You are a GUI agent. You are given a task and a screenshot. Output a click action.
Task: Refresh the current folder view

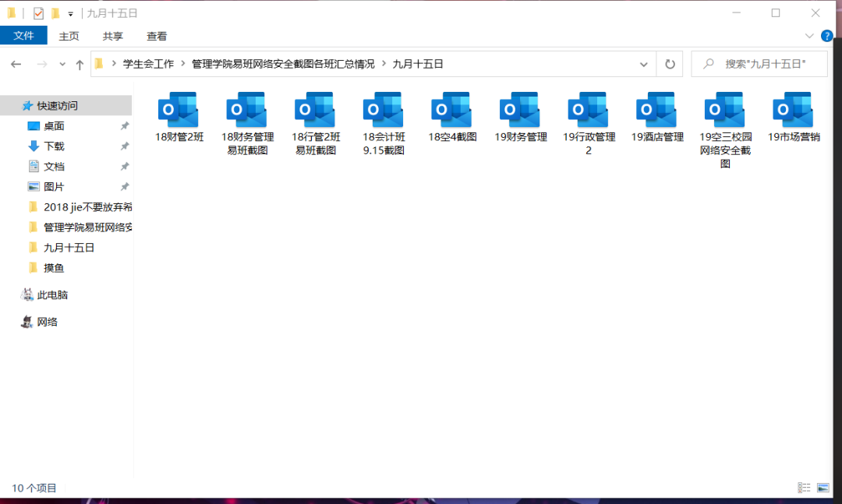670,65
